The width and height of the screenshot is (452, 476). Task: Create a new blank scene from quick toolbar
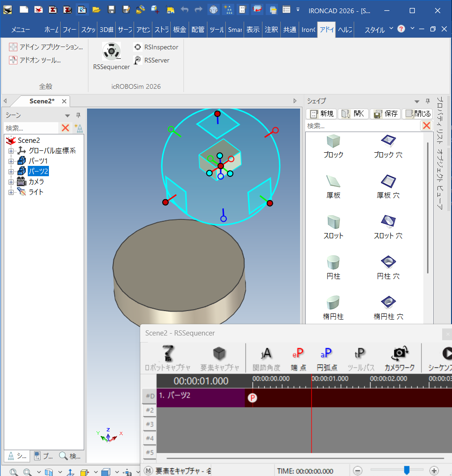pyautogui.click(x=24, y=10)
